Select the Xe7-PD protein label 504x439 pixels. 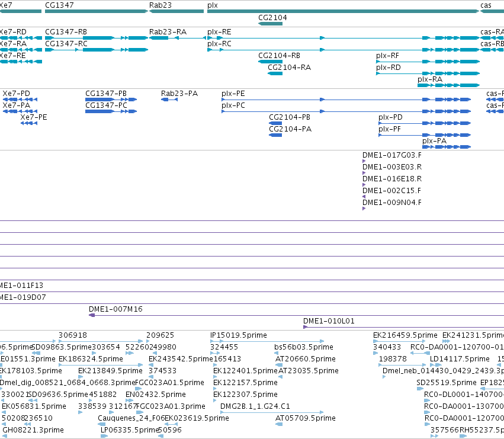(x=17, y=94)
